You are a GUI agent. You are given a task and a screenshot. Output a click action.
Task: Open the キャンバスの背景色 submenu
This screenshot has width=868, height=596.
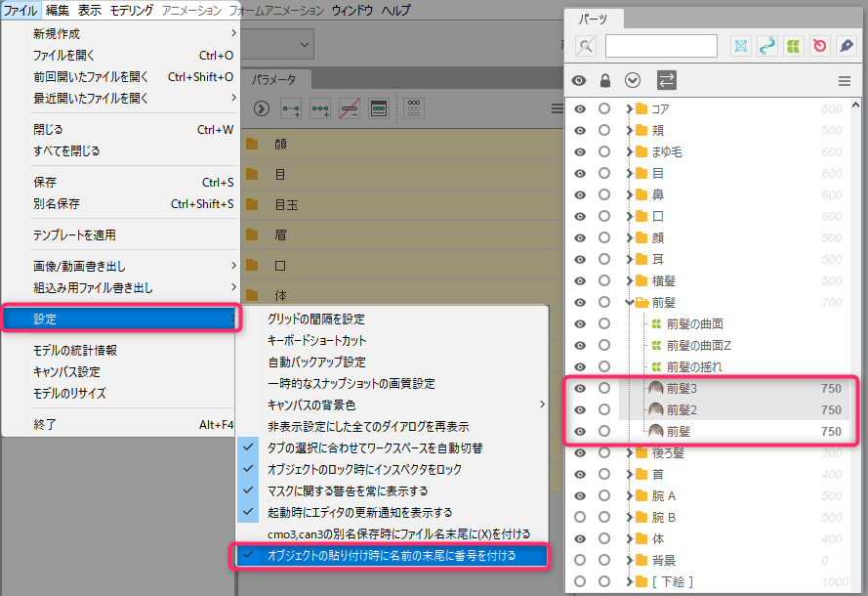pyautogui.click(x=393, y=404)
